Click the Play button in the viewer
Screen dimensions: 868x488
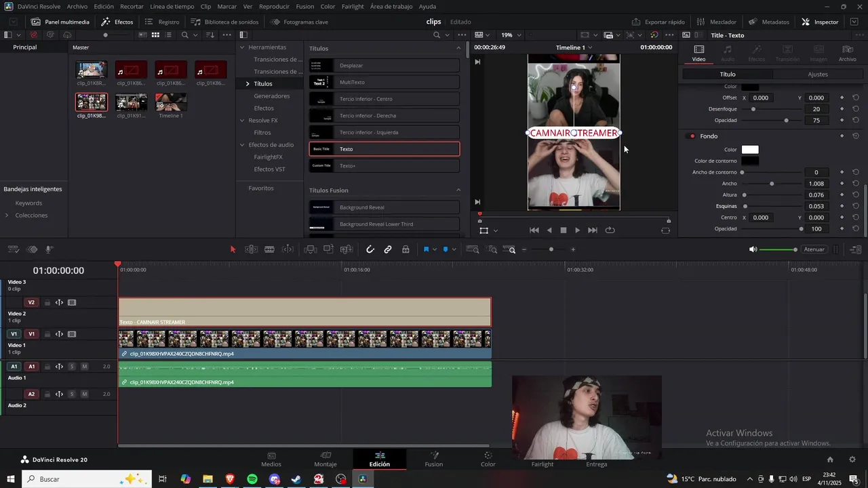click(577, 230)
